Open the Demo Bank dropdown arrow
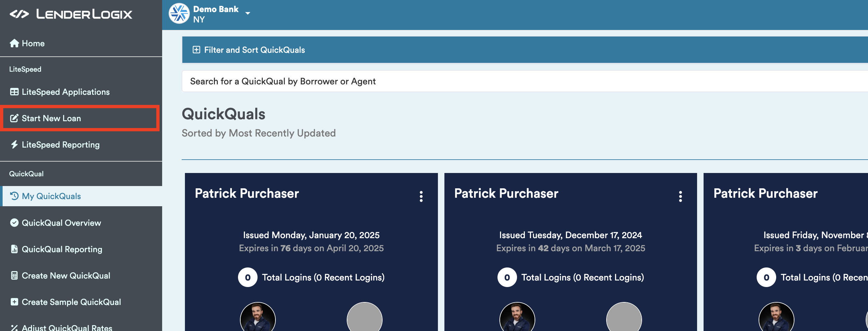 pyautogui.click(x=248, y=13)
